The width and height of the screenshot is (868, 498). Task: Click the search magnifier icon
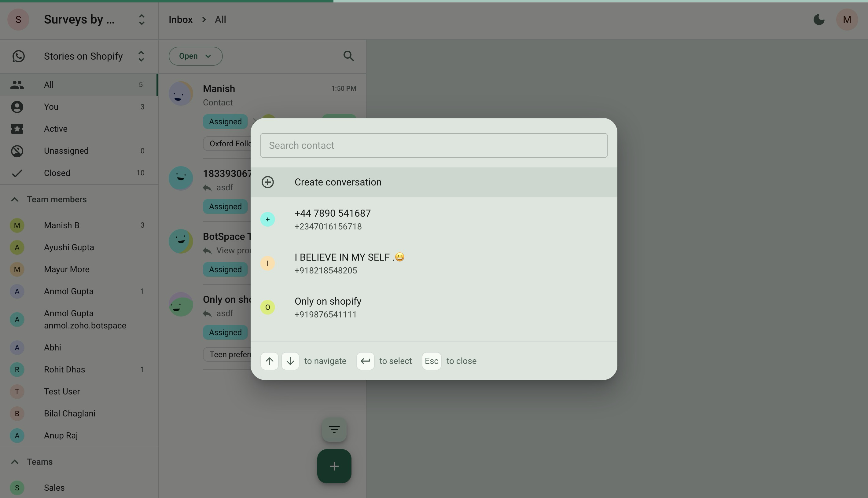pyautogui.click(x=348, y=56)
